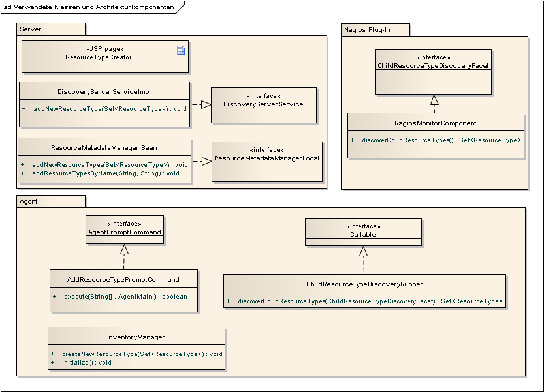
Task: Select the InventoryManager class title
Action: point(136,337)
